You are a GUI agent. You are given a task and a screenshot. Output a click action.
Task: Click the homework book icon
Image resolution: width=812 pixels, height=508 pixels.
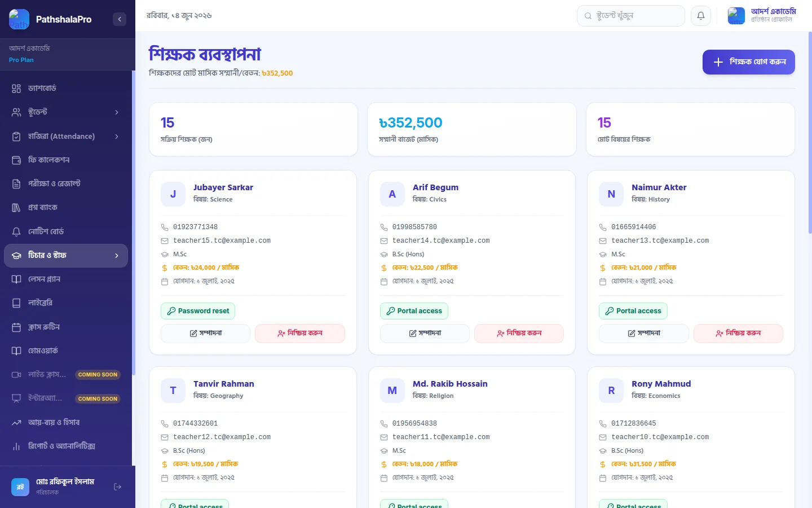coord(16,351)
